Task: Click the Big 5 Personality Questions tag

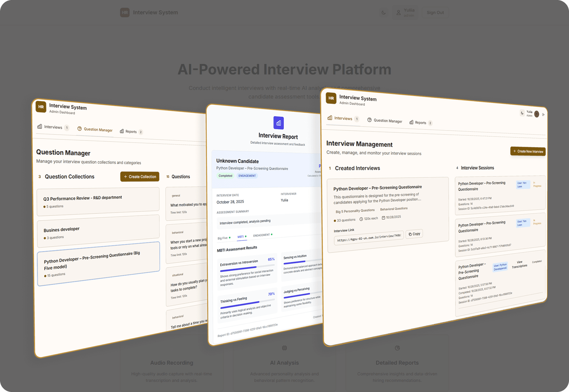Action: 355,211
